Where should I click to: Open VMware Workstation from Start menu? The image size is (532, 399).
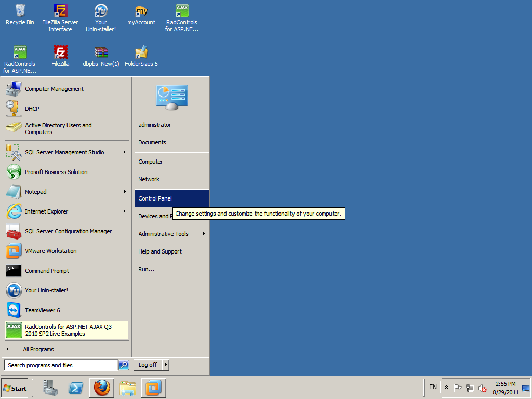coord(67,251)
